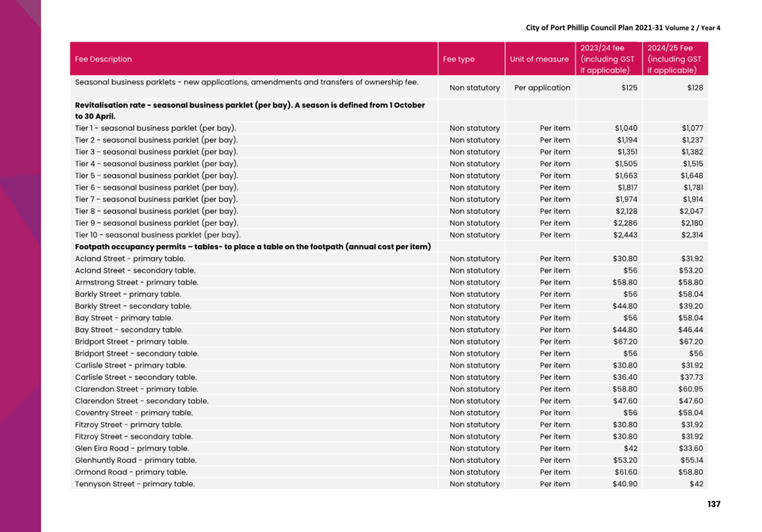
Task: Click the $60.95 value
Action: (x=691, y=390)
